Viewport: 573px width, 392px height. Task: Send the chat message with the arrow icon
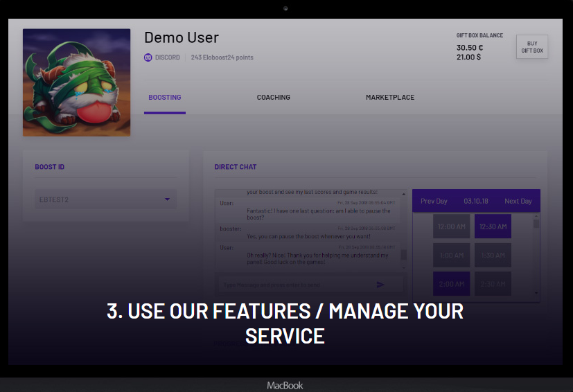pyautogui.click(x=380, y=285)
